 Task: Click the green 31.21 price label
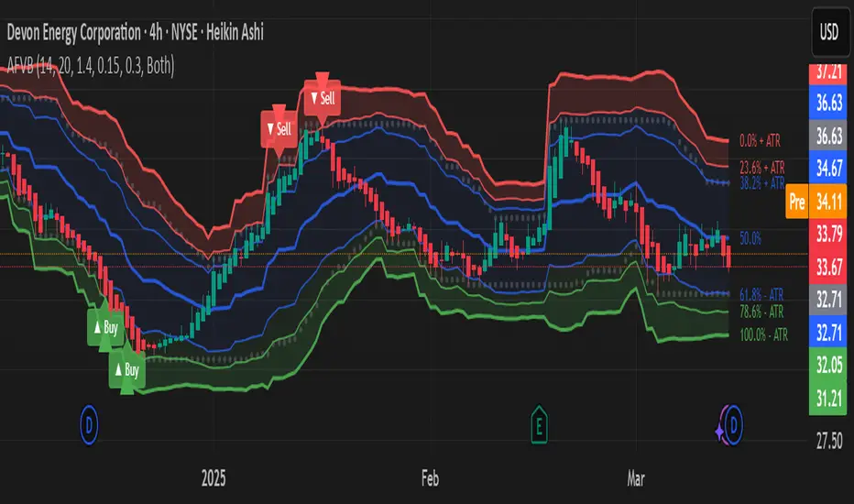(828, 399)
